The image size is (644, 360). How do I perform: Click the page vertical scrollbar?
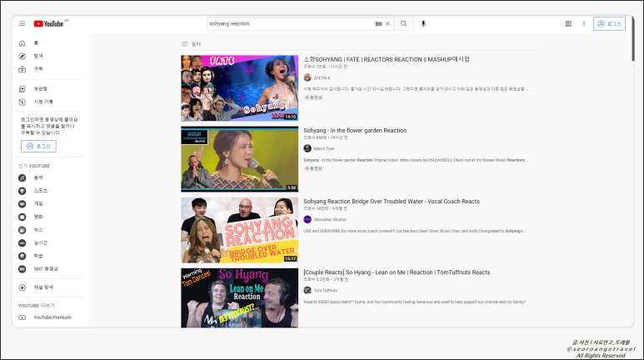point(633,39)
